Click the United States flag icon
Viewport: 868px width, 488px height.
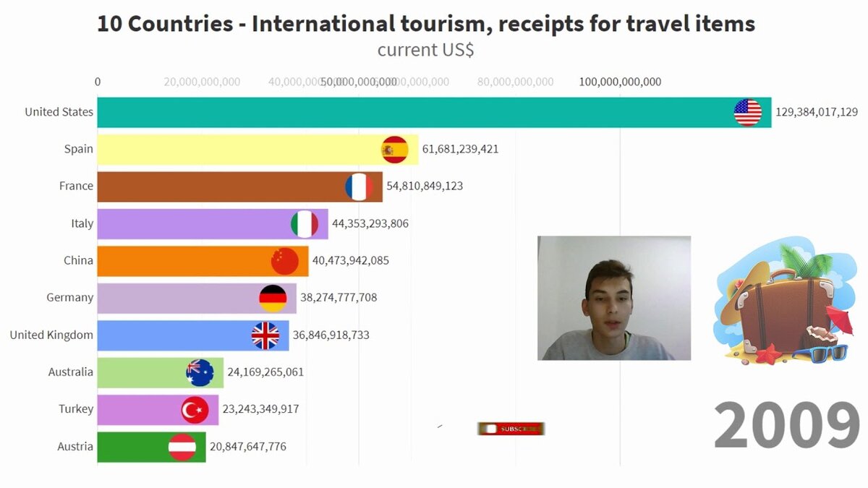[x=748, y=113]
